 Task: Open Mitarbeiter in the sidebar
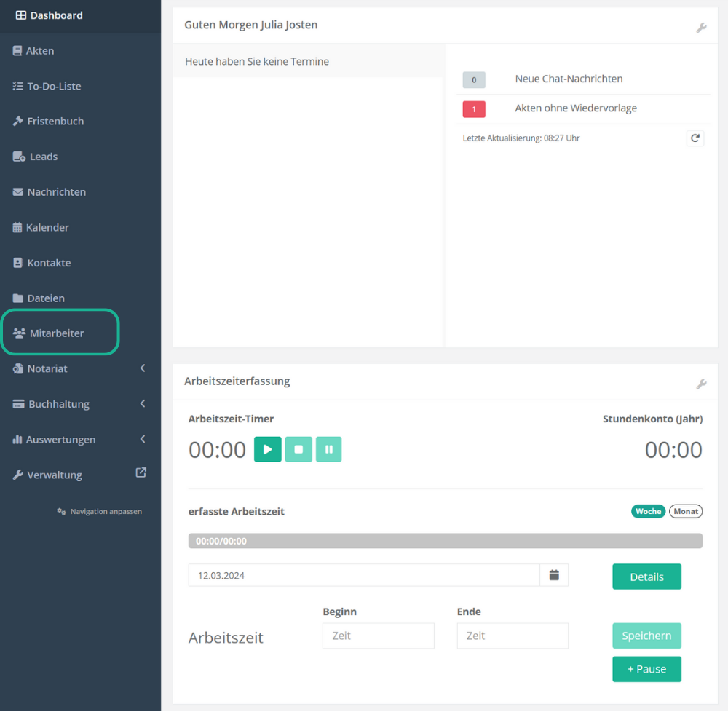[x=57, y=333]
